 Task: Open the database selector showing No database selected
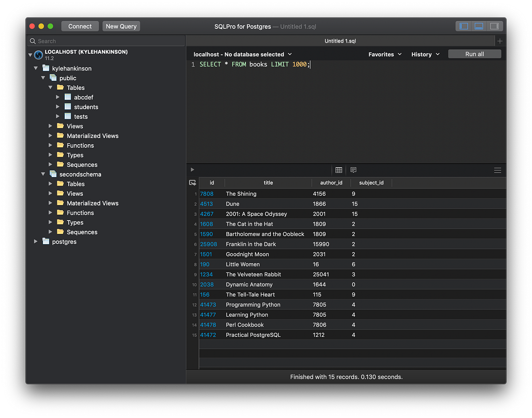tap(242, 54)
